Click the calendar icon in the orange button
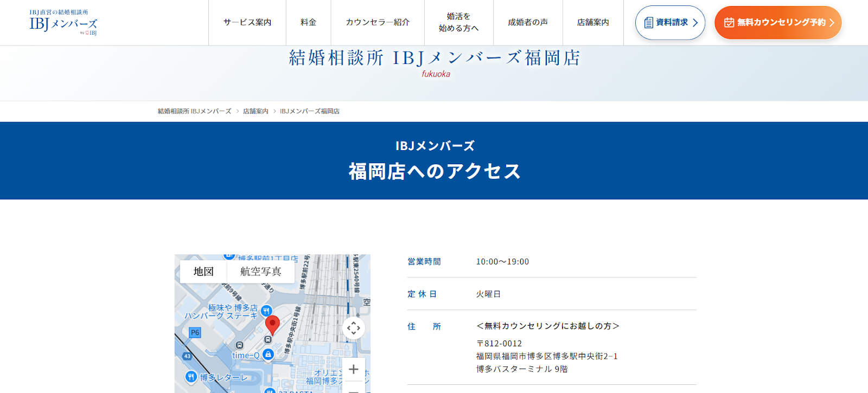The image size is (868, 393). [729, 23]
